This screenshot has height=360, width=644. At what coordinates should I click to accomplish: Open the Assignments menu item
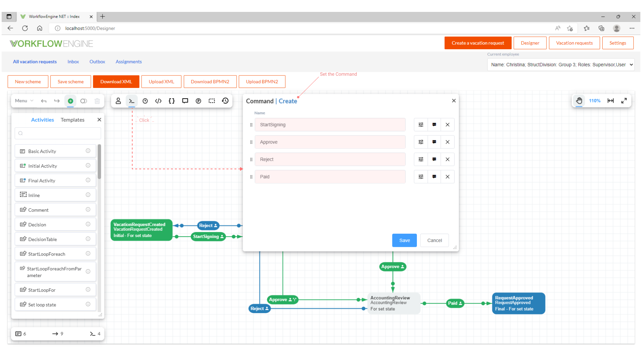129,62
